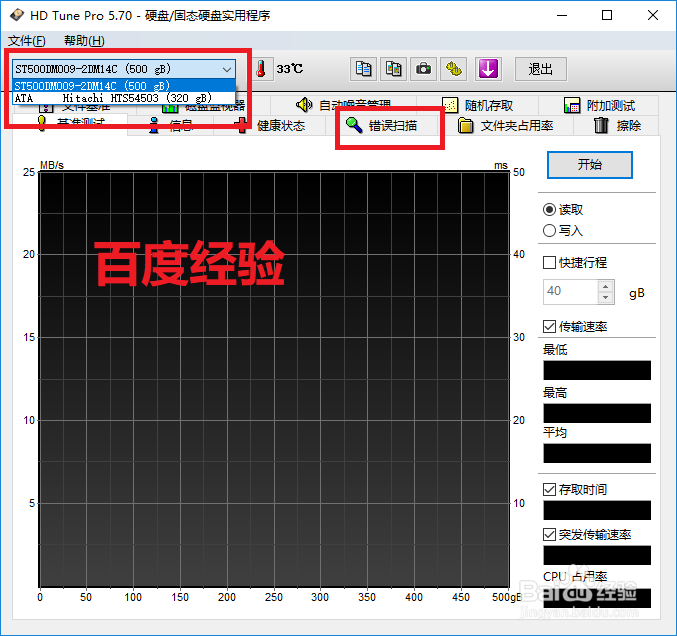Viewport: 677px width, 636px height.
Task: Maximize the HD Tune Pro window
Action: (607, 15)
